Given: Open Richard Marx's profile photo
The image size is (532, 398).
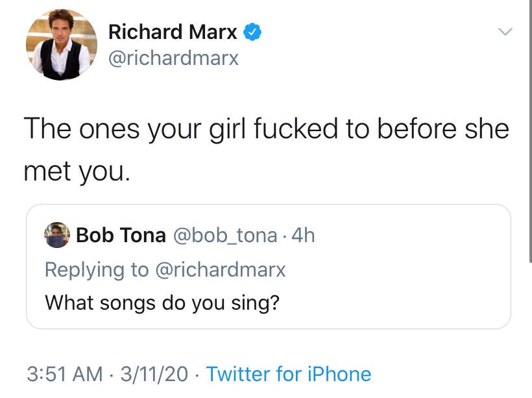Looking at the screenshot, I should click(62, 45).
